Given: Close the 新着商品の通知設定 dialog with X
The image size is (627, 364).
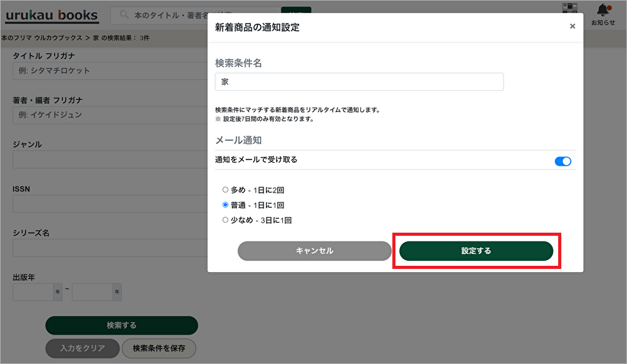Looking at the screenshot, I should (x=572, y=26).
